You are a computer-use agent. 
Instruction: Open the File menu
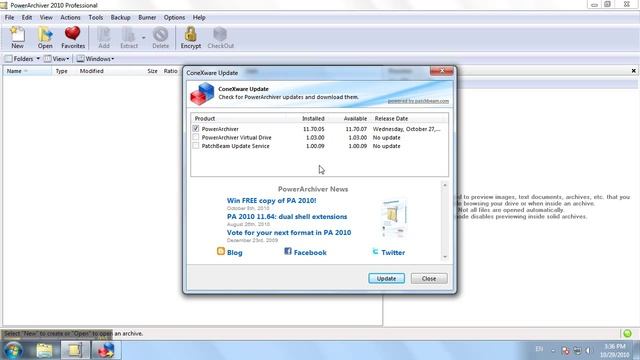[9, 18]
